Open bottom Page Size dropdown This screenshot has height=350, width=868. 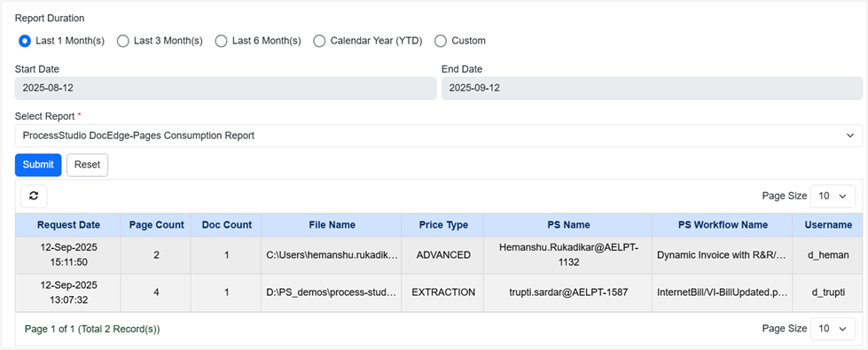pyautogui.click(x=833, y=329)
